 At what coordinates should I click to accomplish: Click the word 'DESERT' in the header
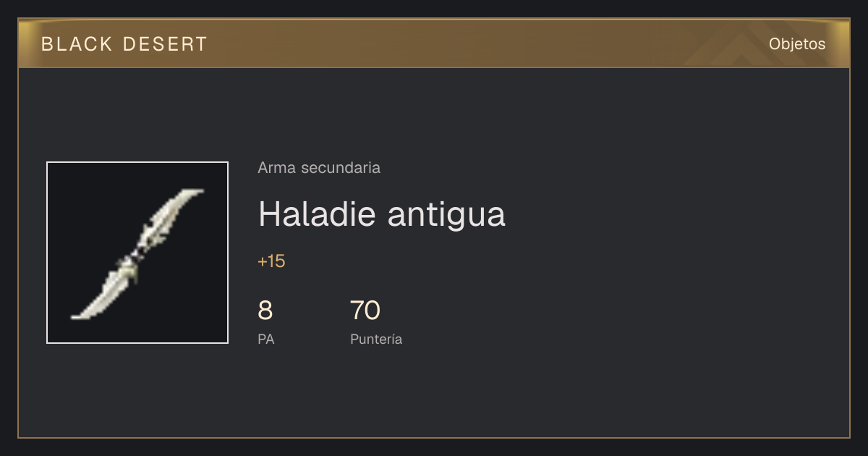[166, 44]
